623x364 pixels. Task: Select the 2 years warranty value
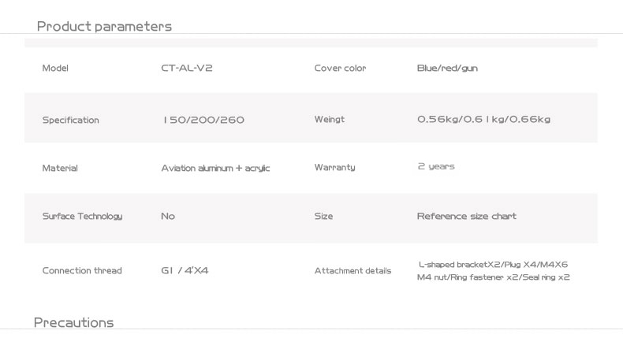pyautogui.click(x=436, y=167)
